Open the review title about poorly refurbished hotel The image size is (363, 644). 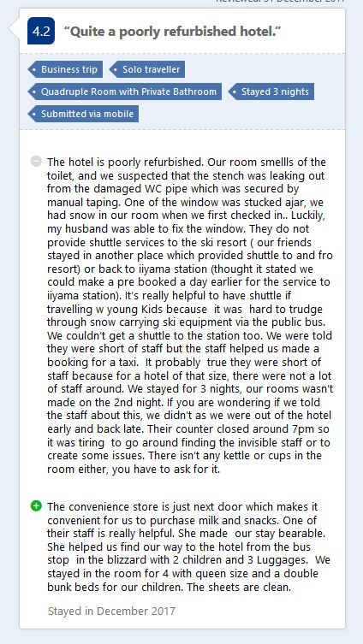pyautogui.click(x=173, y=32)
